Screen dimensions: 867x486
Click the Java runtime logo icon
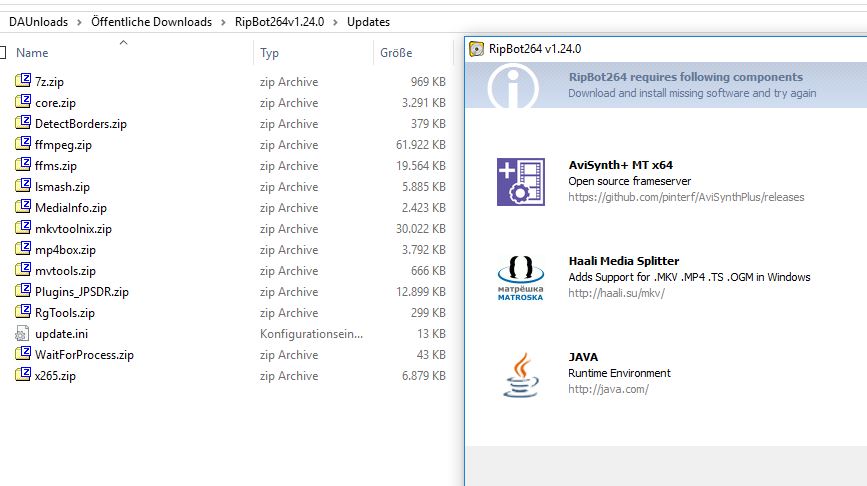point(520,375)
